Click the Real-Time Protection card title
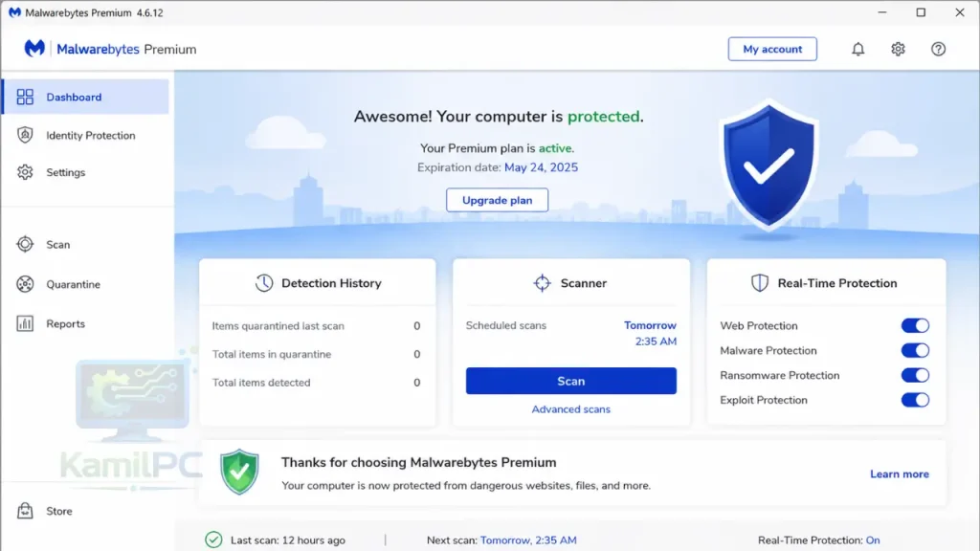The width and height of the screenshot is (980, 551). pyautogui.click(x=836, y=283)
